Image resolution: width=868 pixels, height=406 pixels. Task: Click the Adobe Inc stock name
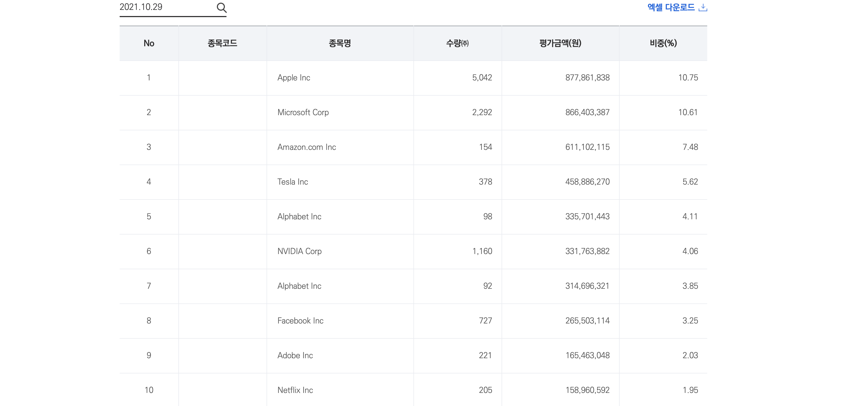click(x=295, y=356)
